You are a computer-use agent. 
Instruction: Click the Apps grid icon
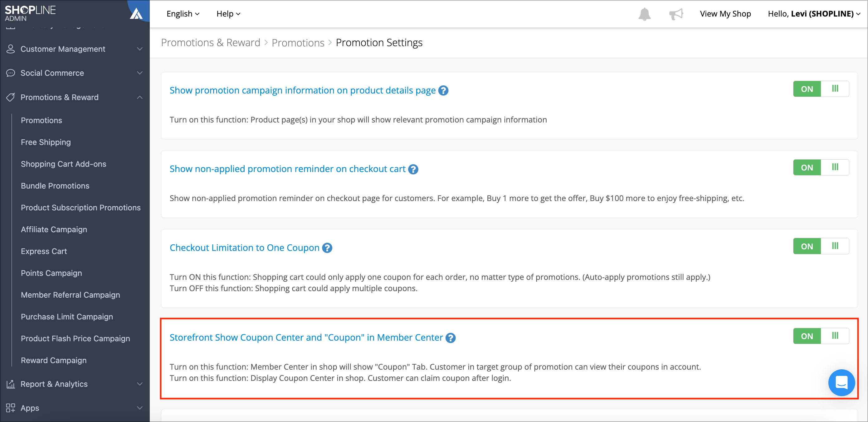click(10, 408)
